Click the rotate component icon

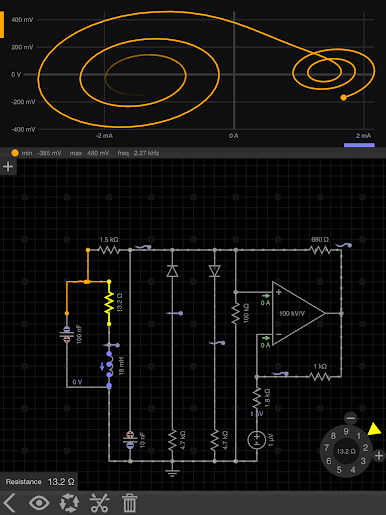click(69, 503)
